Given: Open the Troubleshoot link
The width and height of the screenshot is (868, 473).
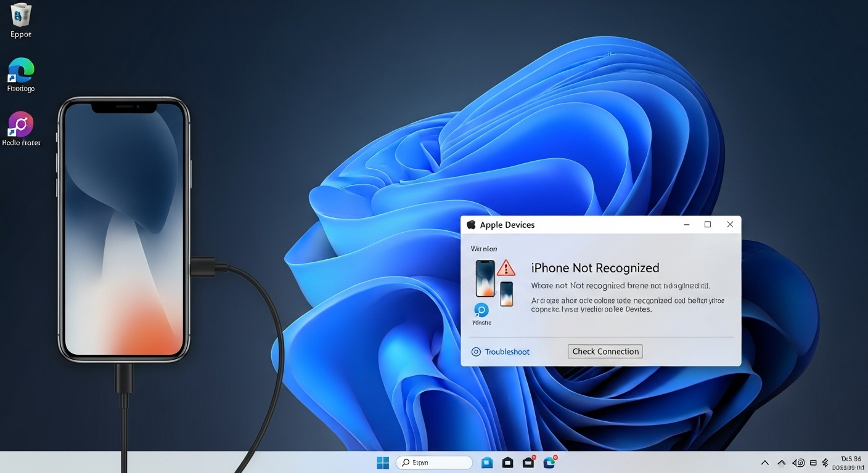Looking at the screenshot, I should 507,352.
